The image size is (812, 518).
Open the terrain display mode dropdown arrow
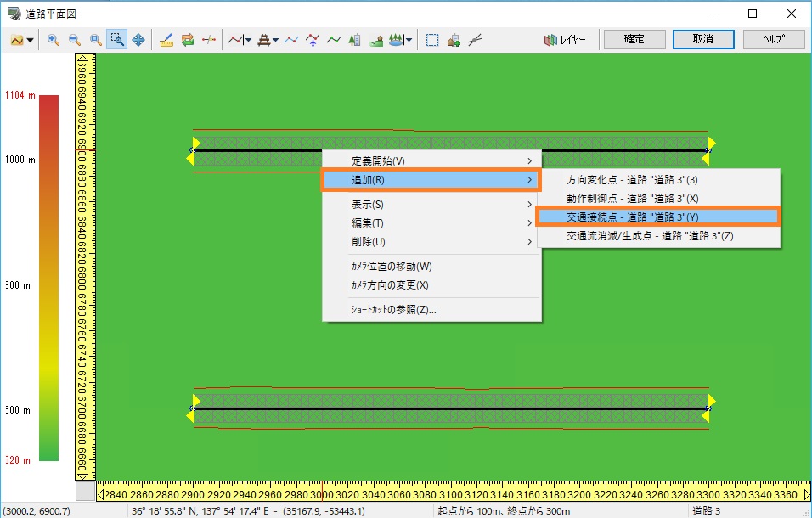point(30,40)
